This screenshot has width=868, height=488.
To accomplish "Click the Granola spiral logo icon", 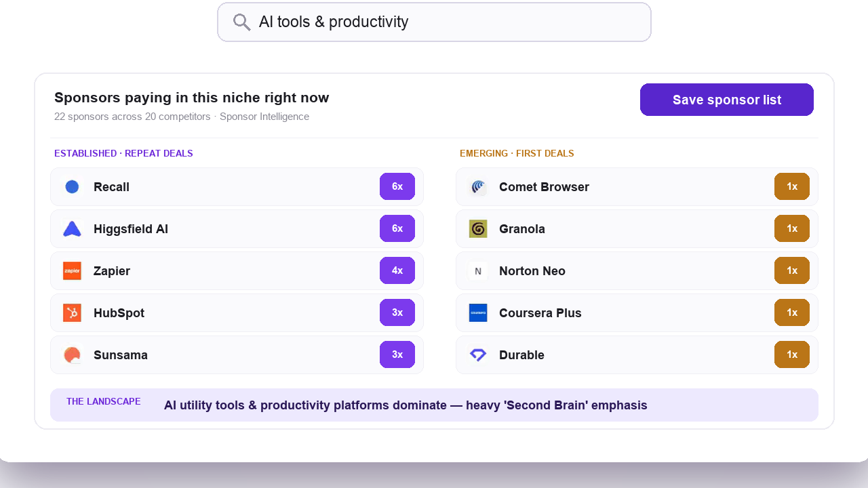I will [x=478, y=229].
